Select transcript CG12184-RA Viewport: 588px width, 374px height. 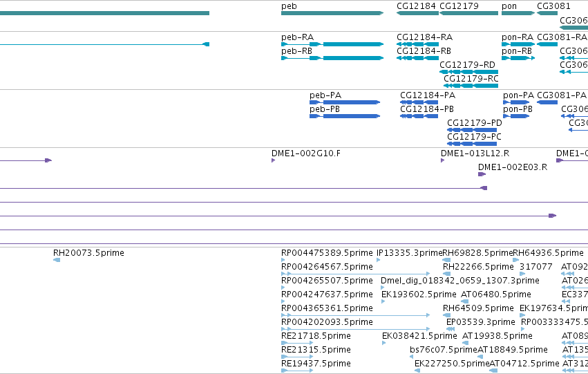point(418,44)
